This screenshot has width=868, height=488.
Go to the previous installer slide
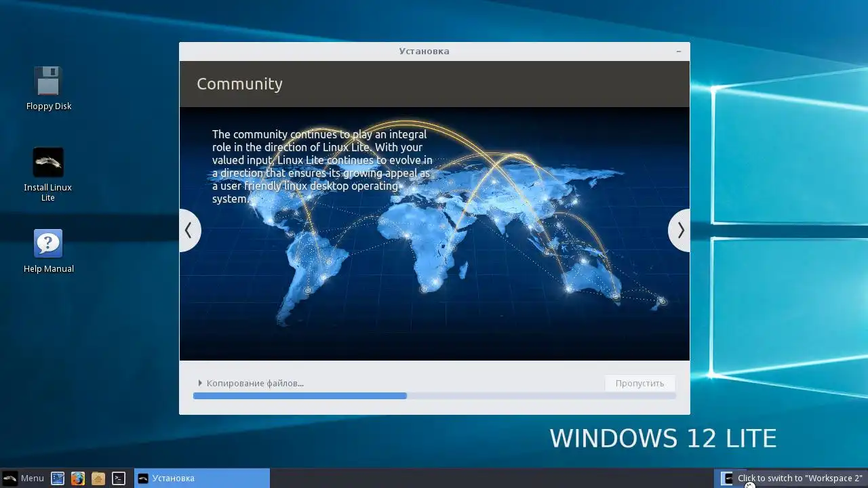click(189, 230)
